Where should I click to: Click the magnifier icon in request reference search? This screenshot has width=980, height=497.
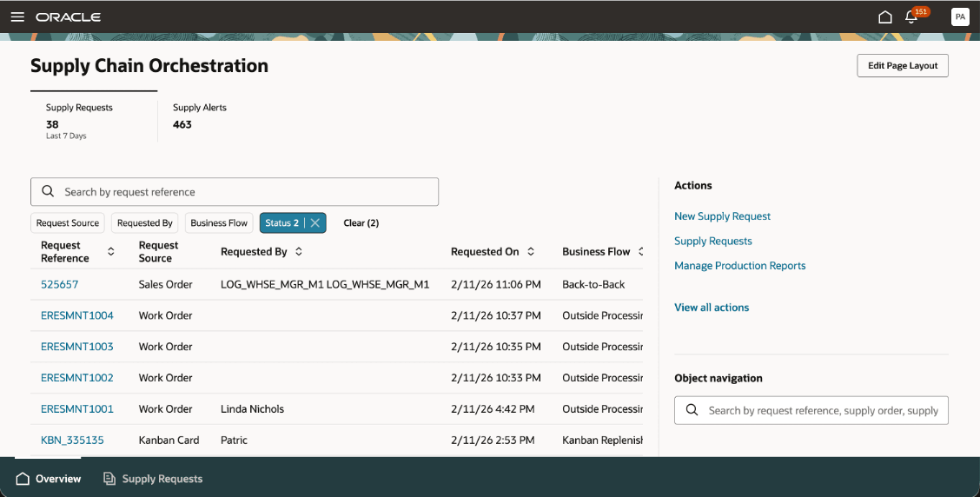point(48,191)
